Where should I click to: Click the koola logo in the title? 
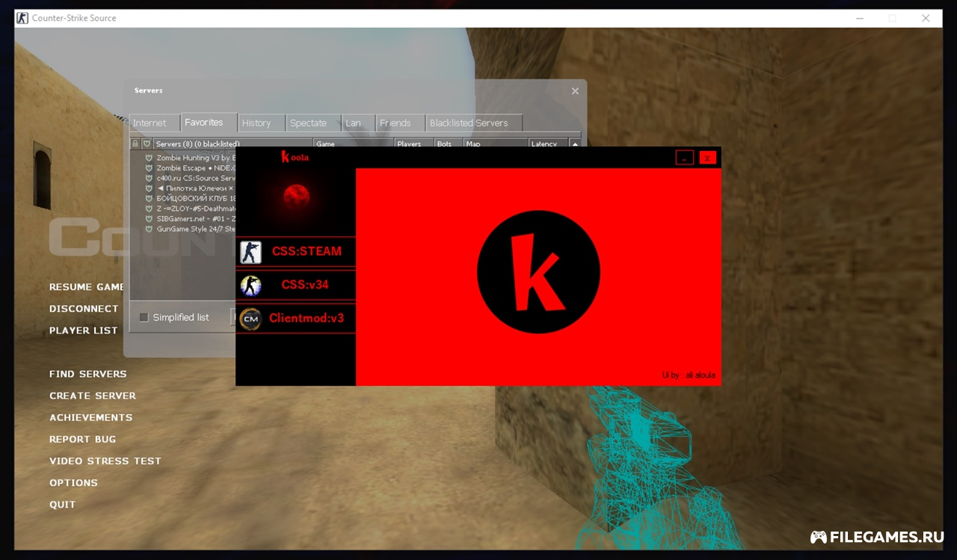[x=295, y=157]
